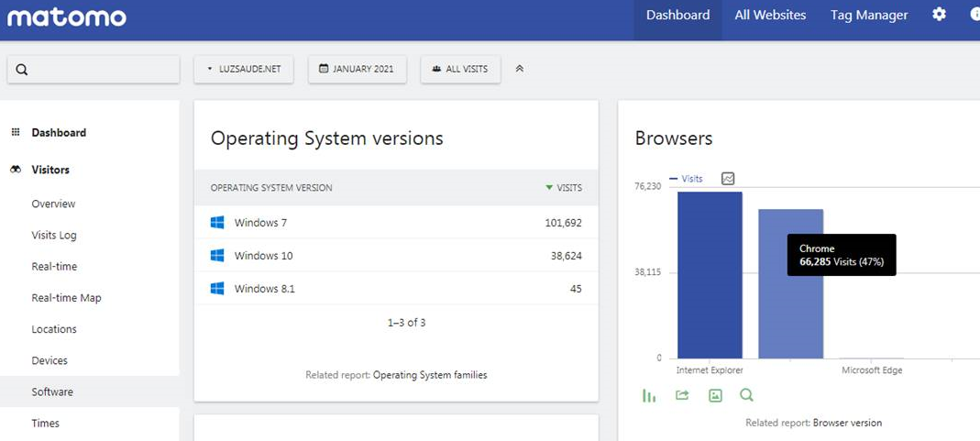Click the Matomo logo
The width and height of the screenshot is (980, 441).
(67, 17)
